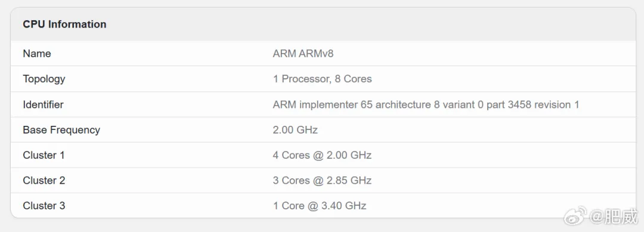Select the Topology row label

[44, 79]
